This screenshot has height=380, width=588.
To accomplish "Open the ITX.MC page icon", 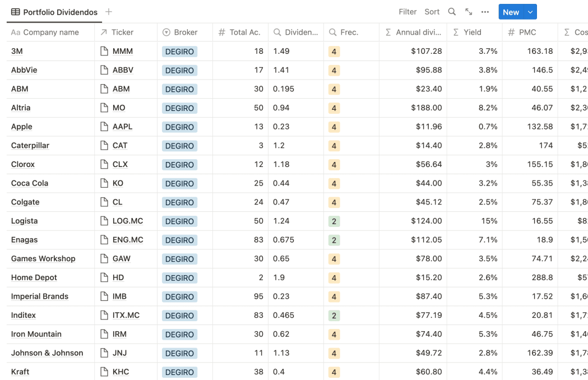I will [x=104, y=315].
